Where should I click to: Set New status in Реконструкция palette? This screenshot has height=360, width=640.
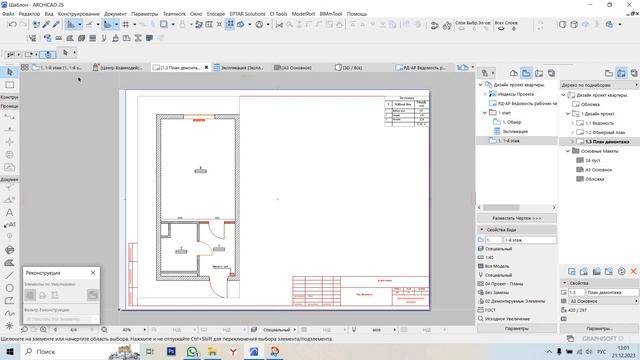pos(55,295)
